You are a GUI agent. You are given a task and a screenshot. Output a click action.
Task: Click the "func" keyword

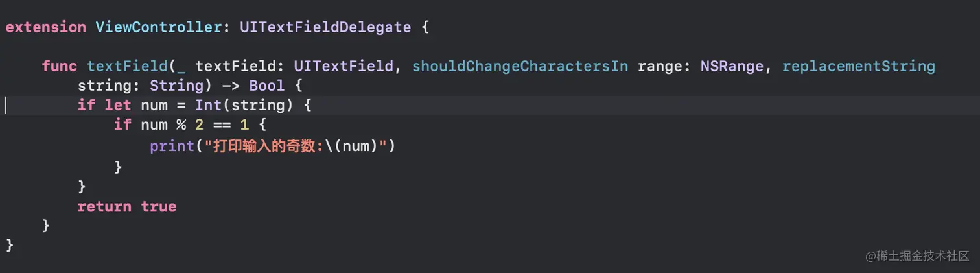tap(60, 66)
